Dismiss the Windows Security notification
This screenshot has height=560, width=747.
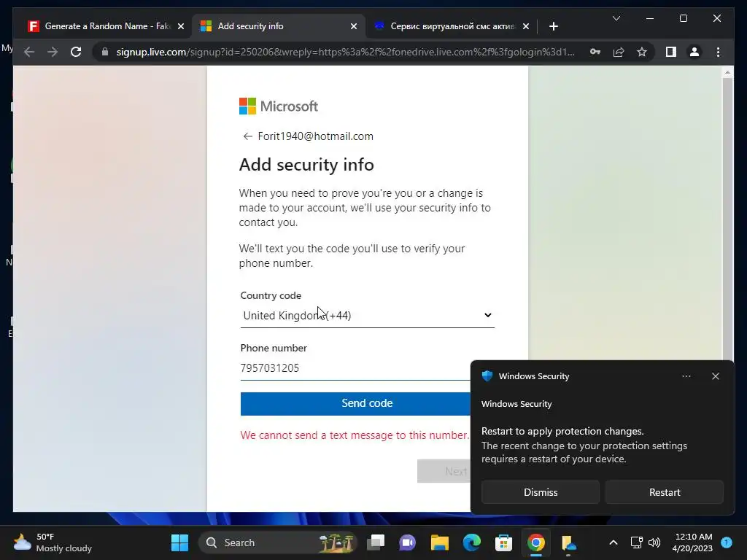(541, 492)
